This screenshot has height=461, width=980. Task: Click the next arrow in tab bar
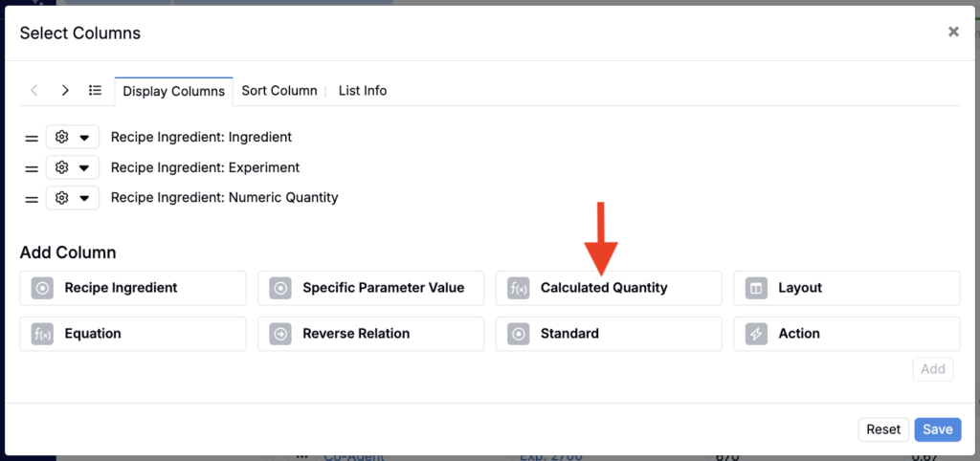pos(65,90)
